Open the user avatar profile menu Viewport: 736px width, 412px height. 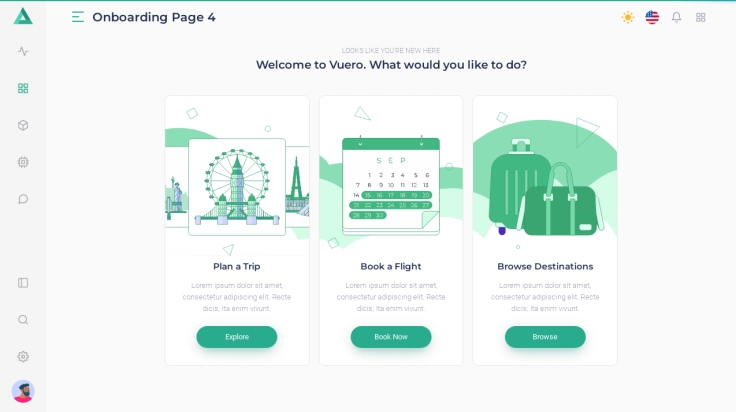(x=23, y=391)
